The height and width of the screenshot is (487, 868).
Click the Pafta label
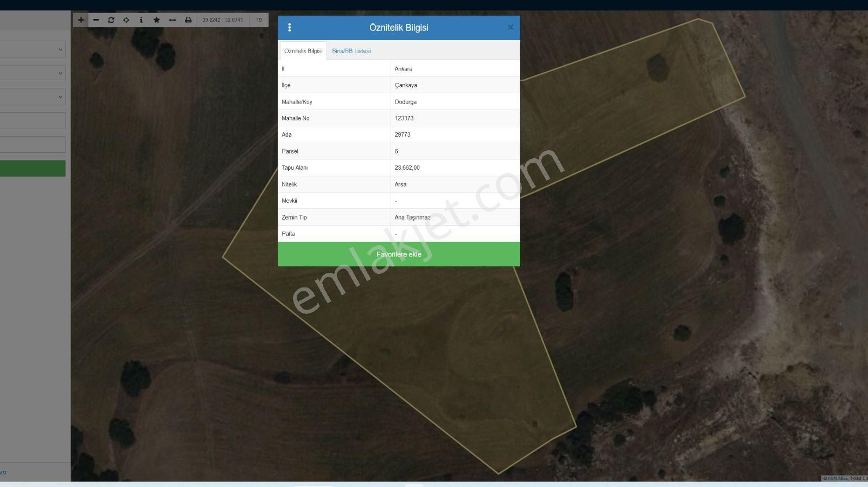coord(289,234)
